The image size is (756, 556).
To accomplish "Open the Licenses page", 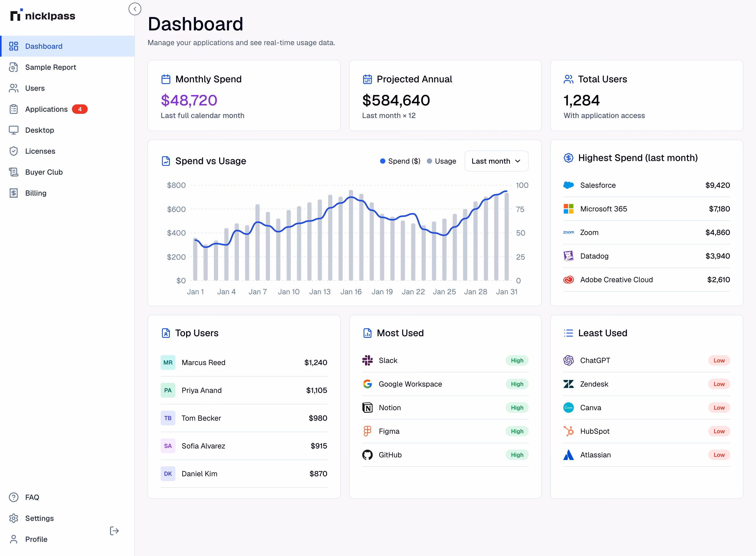I will tap(67, 151).
